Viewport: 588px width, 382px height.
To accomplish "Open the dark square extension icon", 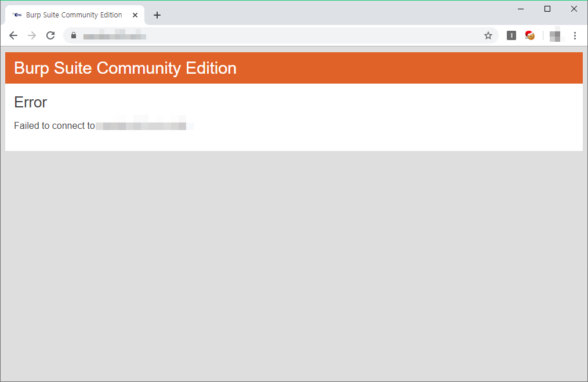I will click(511, 35).
